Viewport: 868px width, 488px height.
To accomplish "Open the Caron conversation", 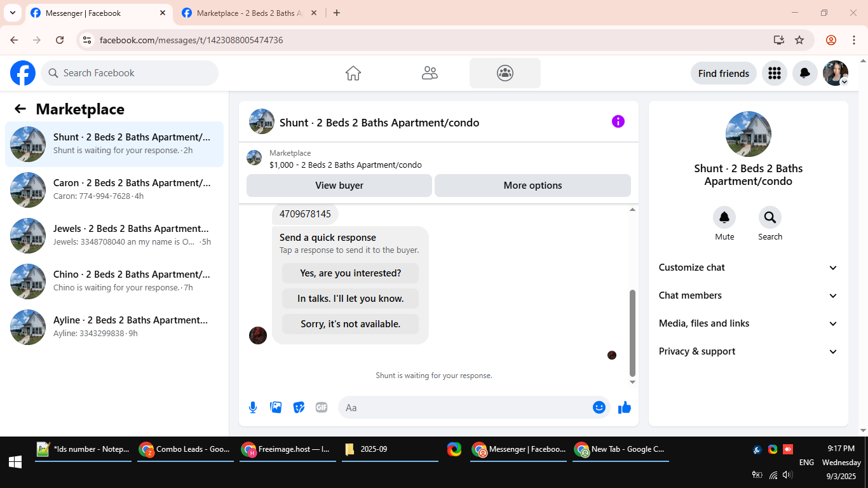I will tap(114, 190).
